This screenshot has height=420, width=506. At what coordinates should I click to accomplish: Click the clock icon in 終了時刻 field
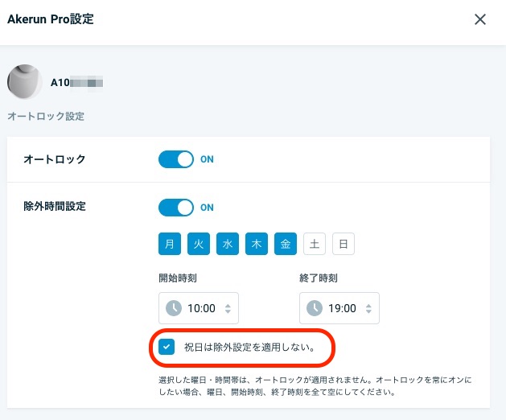tap(315, 308)
